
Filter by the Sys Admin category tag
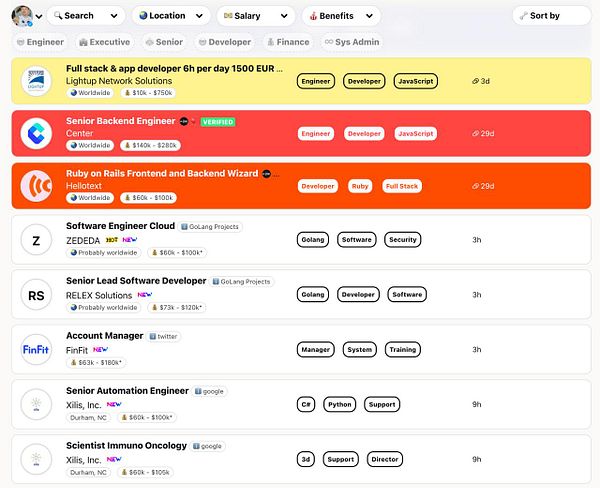[352, 42]
